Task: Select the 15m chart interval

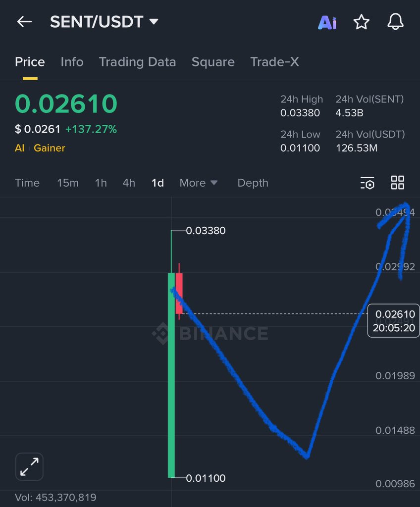Action: pyautogui.click(x=68, y=183)
